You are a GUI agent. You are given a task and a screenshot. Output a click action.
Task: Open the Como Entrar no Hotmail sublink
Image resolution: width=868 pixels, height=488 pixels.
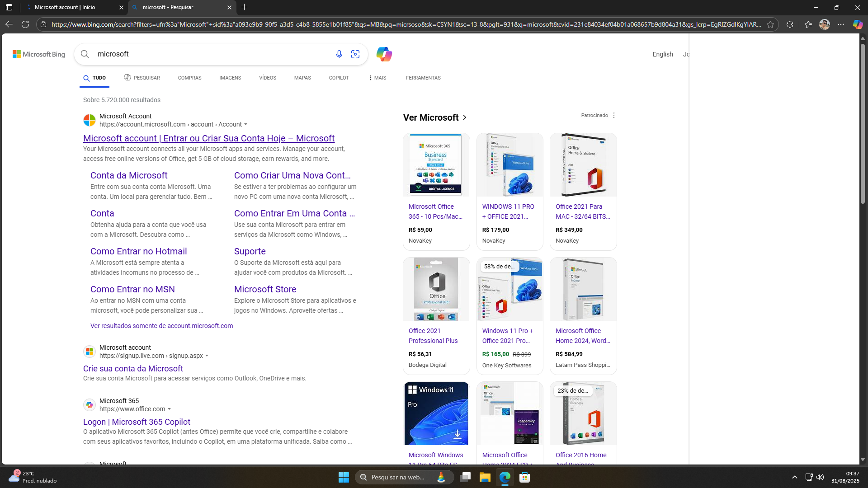pyautogui.click(x=138, y=251)
